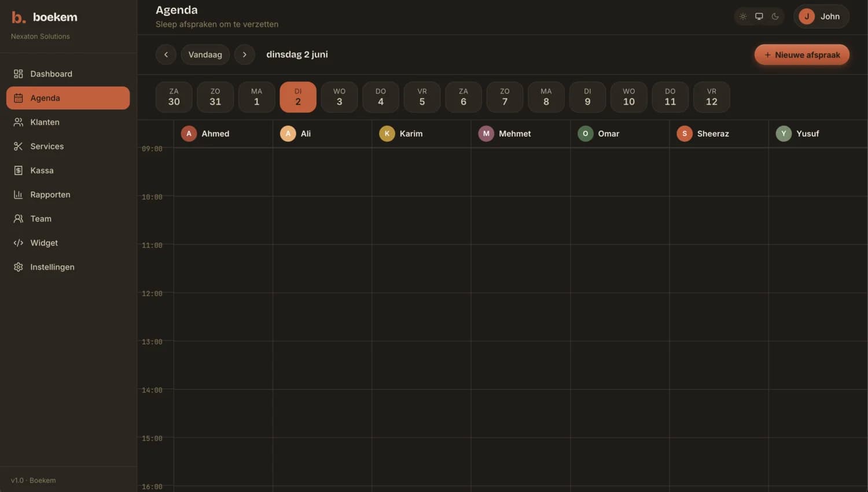This screenshot has width=868, height=492.
Task: Select date chip DO 11
Action: pos(671,97)
